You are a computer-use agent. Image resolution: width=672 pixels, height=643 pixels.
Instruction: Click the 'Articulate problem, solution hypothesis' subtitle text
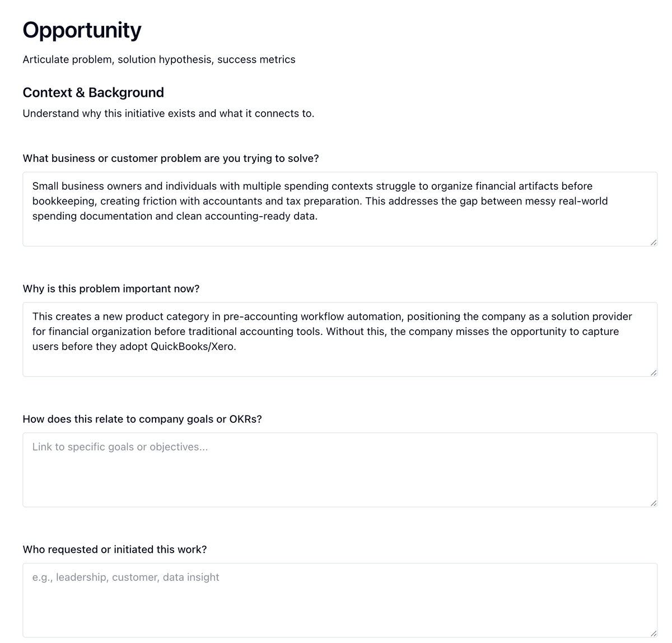158,59
